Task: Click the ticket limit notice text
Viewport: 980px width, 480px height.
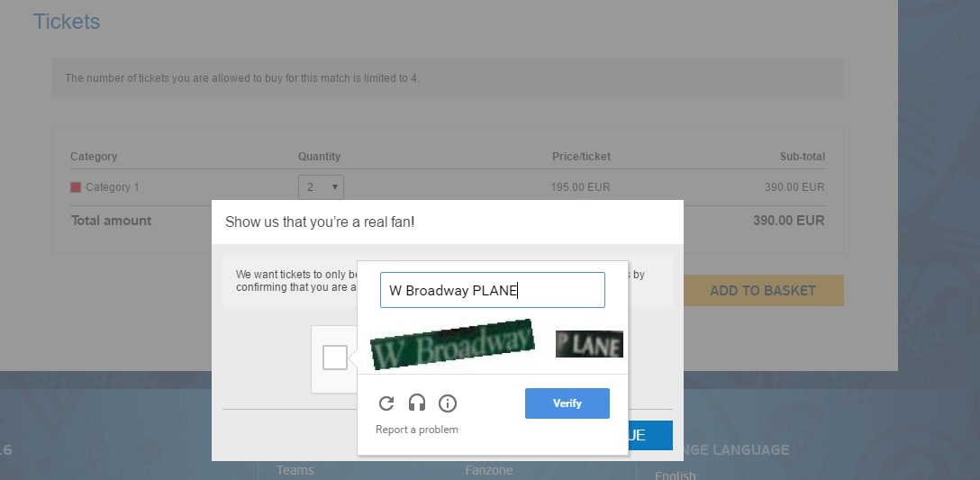Action: coord(242,78)
